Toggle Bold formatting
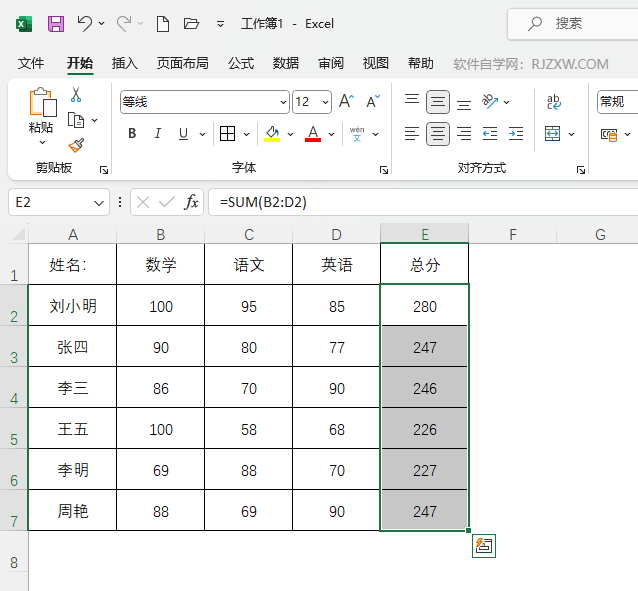638x591 pixels. point(132,134)
